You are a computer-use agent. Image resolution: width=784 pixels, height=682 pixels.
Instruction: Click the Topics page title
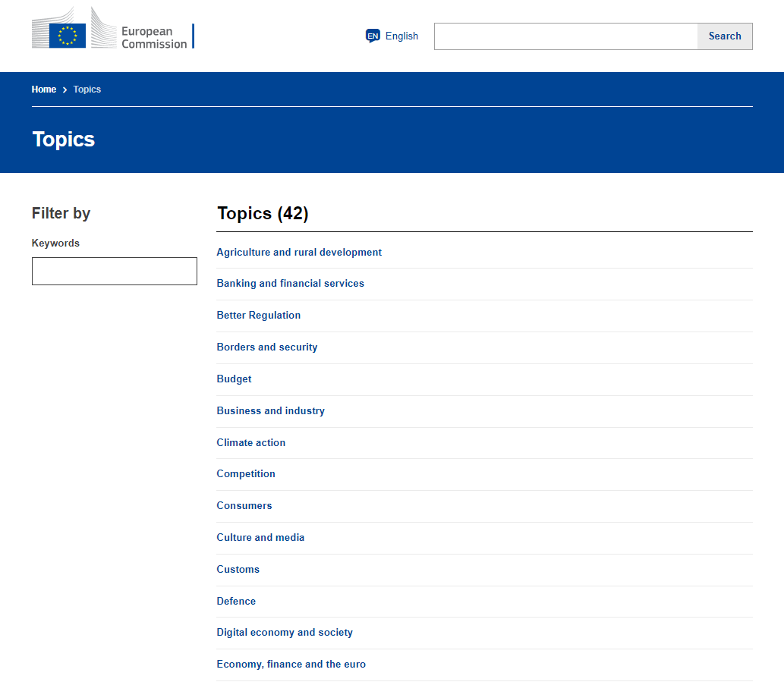[x=64, y=140]
